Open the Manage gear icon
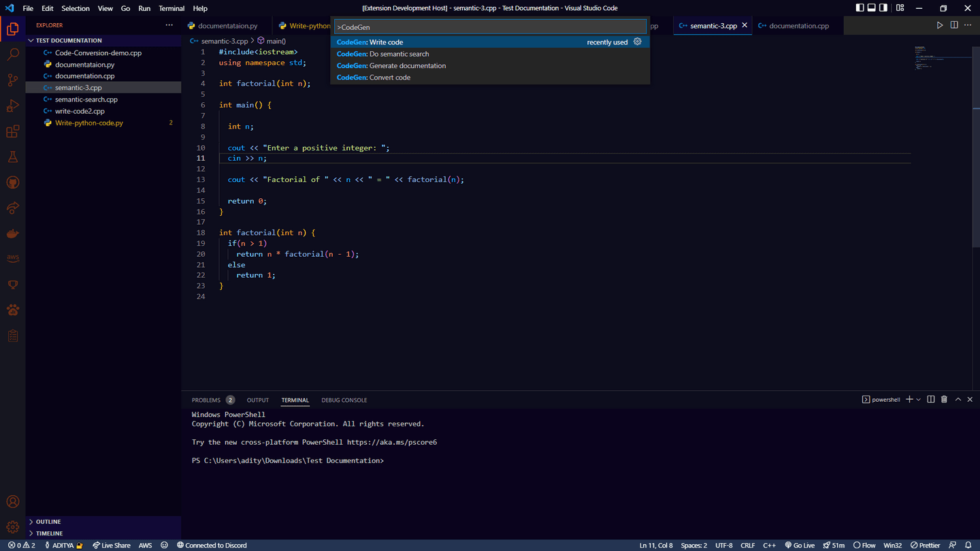 click(13, 527)
